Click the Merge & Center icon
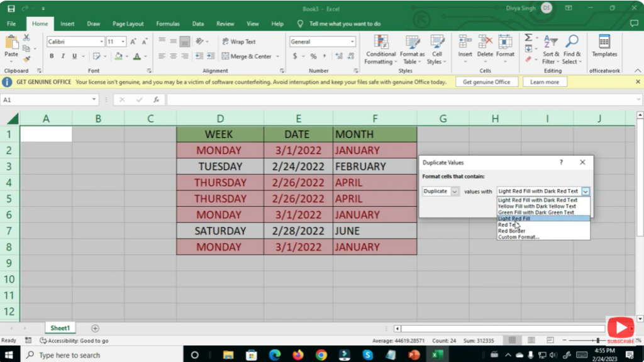The height and width of the screenshot is (362, 644). pos(248,56)
